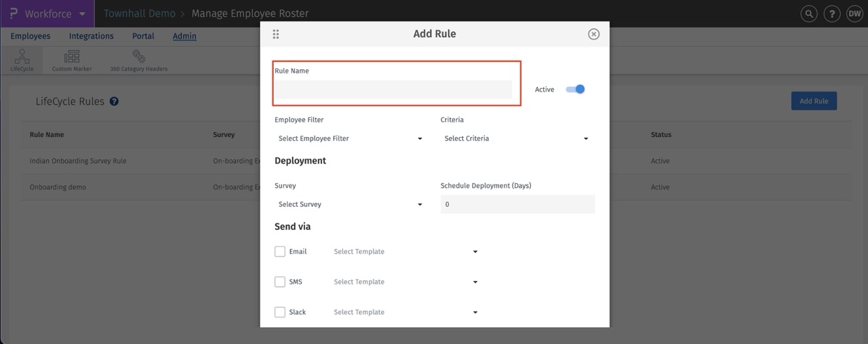Enable the SMS checkbox

[280, 282]
